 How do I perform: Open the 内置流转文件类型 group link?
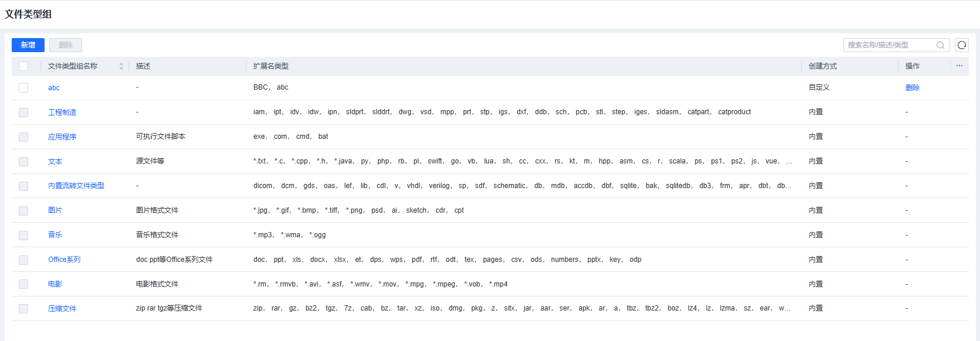pos(76,186)
